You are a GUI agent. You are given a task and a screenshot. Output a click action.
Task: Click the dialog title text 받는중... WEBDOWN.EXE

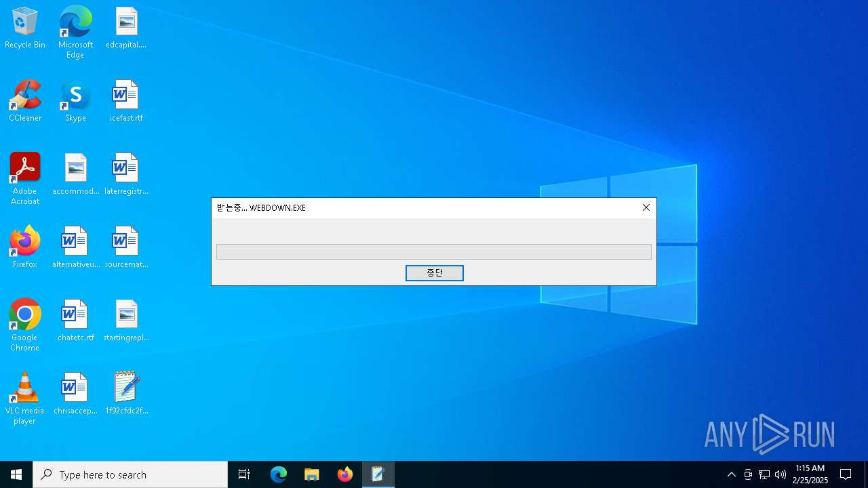pyautogui.click(x=261, y=207)
